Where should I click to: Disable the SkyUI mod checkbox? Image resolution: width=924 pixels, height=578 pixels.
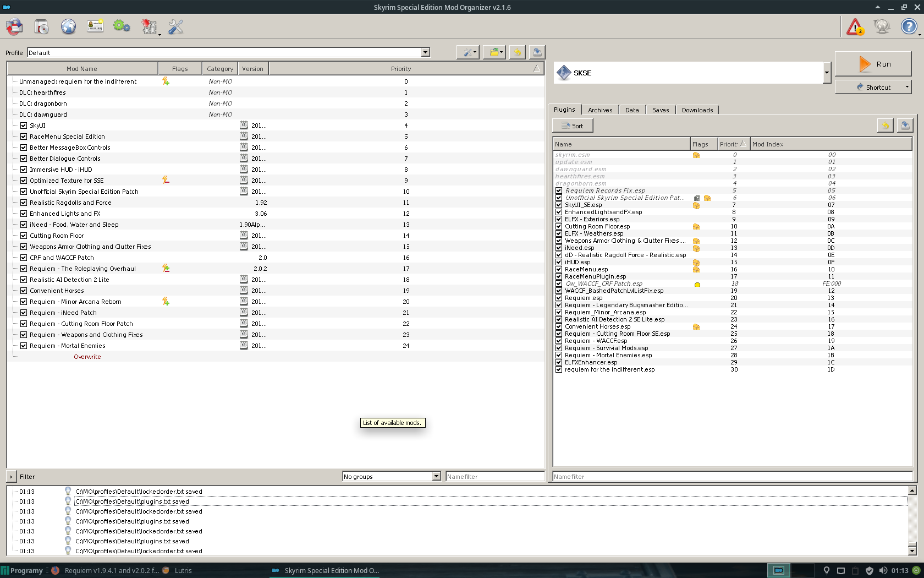click(x=24, y=126)
